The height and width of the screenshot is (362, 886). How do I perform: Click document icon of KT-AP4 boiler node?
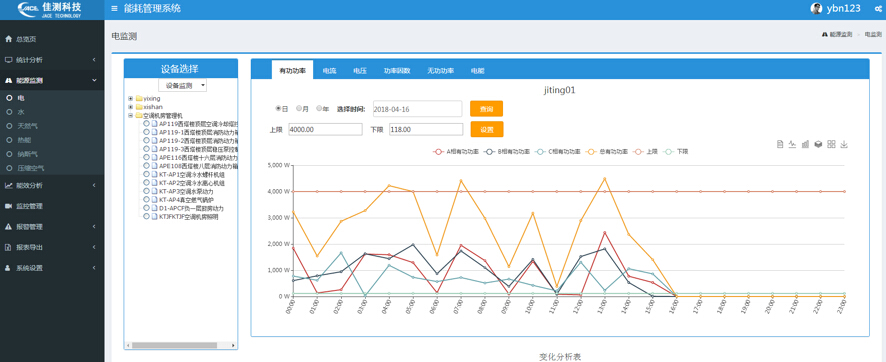[154, 199]
